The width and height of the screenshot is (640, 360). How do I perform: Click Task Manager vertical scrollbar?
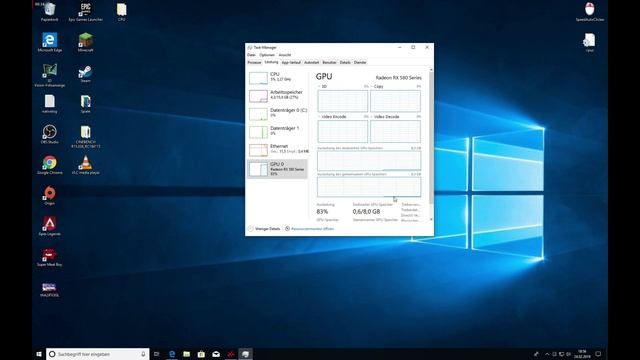coord(431,139)
